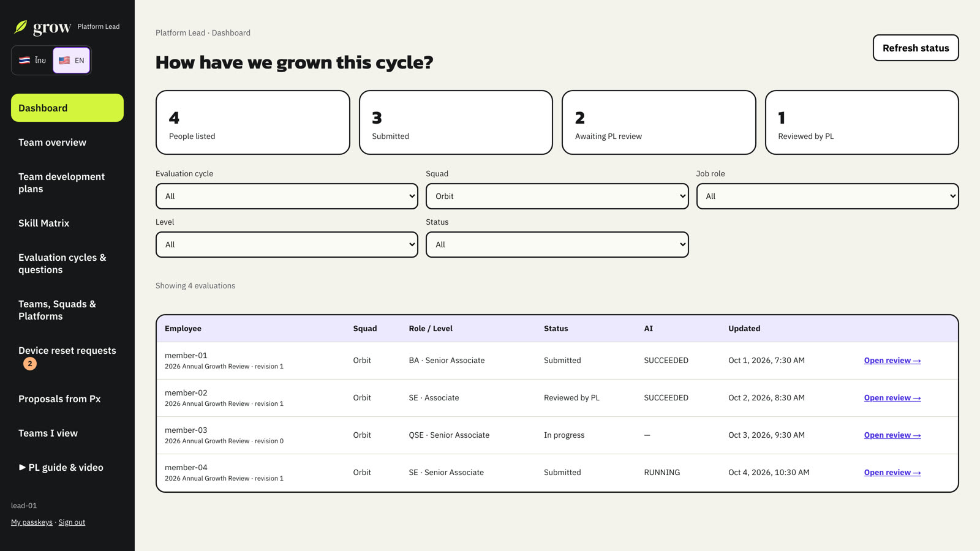Open Proposals from Px
980x551 pixels.
coord(67,399)
